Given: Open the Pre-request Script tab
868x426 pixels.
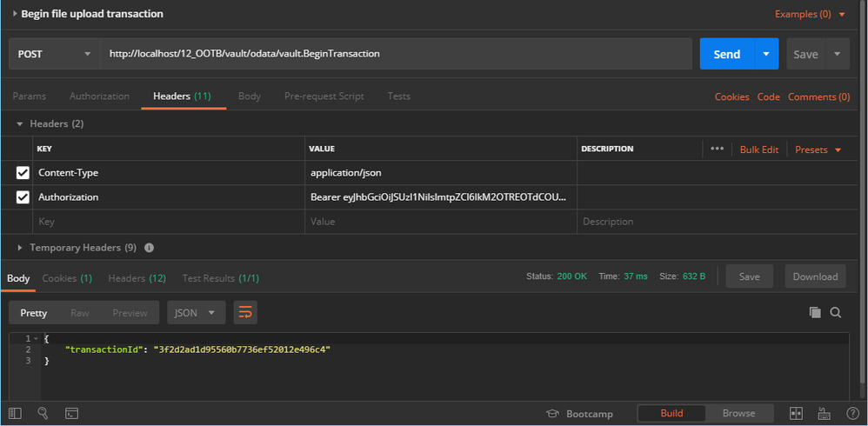Looking at the screenshot, I should 324,97.
